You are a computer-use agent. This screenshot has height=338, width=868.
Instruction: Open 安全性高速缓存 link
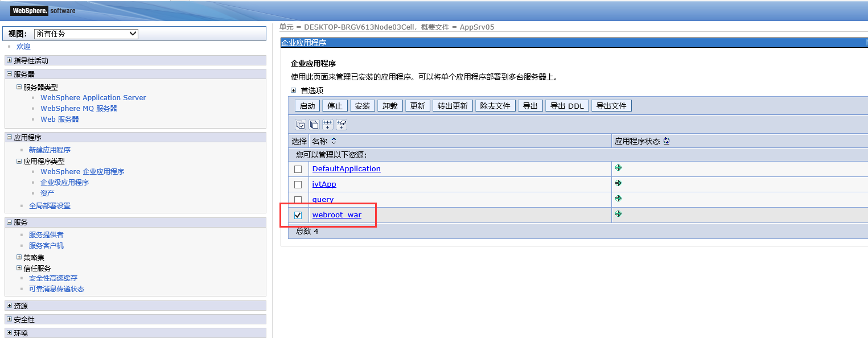point(54,278)
